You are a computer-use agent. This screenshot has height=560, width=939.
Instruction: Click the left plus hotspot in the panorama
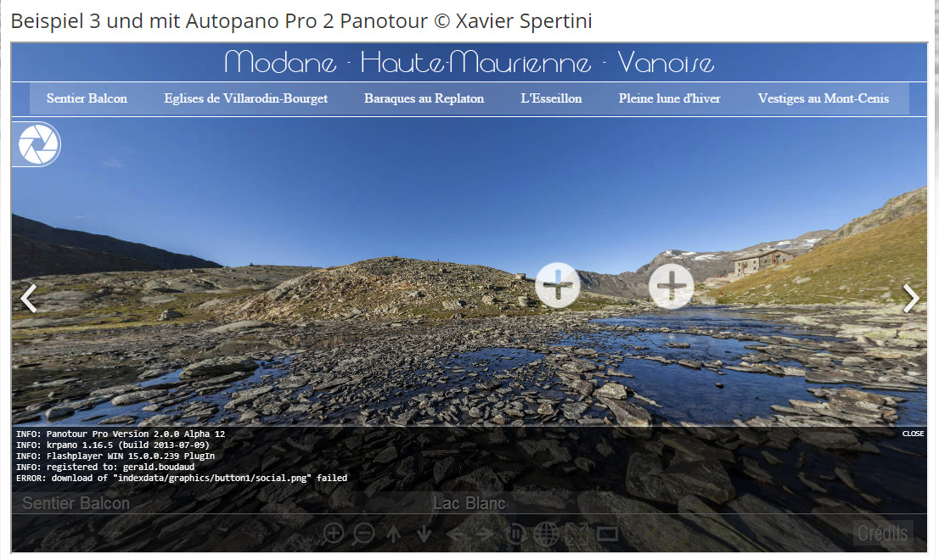(x=558, y=285)
